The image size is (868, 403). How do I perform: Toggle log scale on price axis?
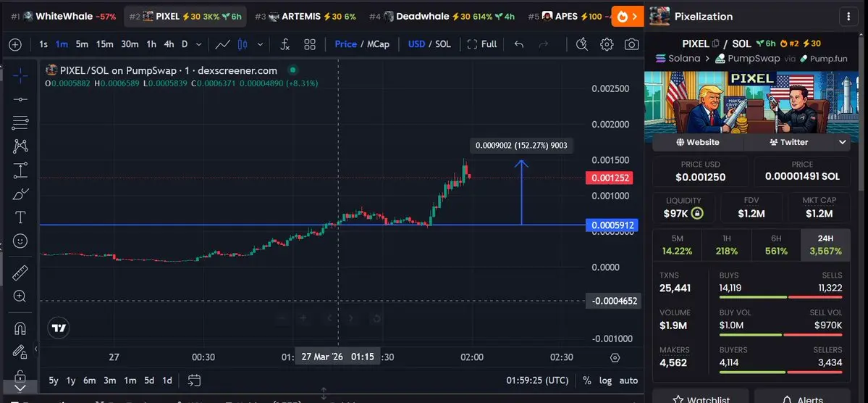pyautogui.click(x=606, y=381)
